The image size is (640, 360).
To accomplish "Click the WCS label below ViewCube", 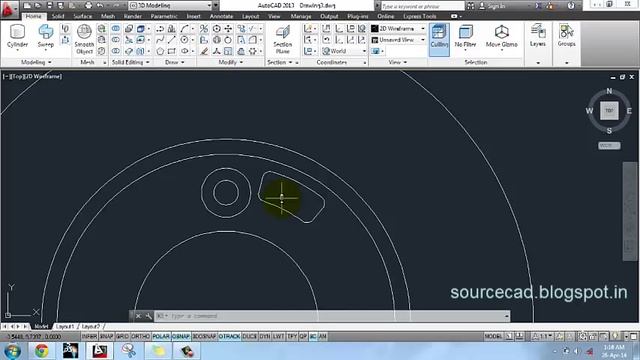I will pyautogui.click(x=609, y=146).
